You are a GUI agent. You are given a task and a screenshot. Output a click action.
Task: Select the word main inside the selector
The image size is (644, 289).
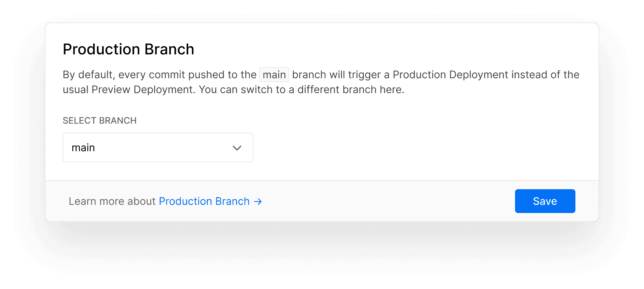83,147
